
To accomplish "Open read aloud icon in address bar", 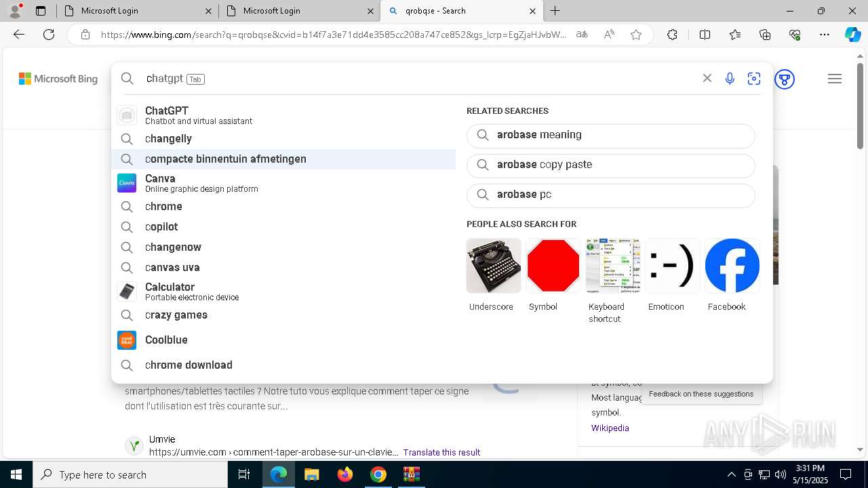I will 609,35.
